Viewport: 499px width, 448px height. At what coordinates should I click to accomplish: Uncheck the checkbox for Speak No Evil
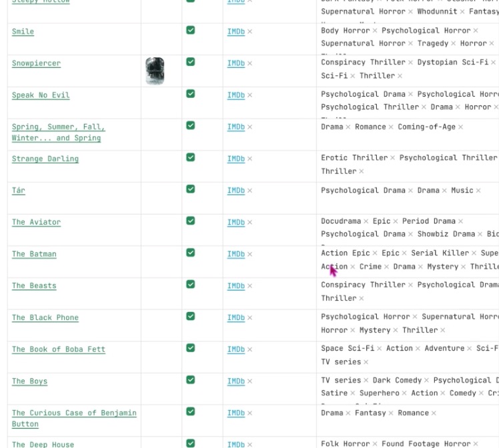point(191,94)
